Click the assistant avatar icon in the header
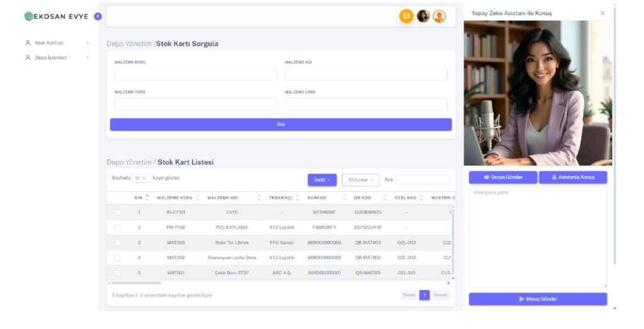Viewport: 644px width, 329px height. [423, 16]
